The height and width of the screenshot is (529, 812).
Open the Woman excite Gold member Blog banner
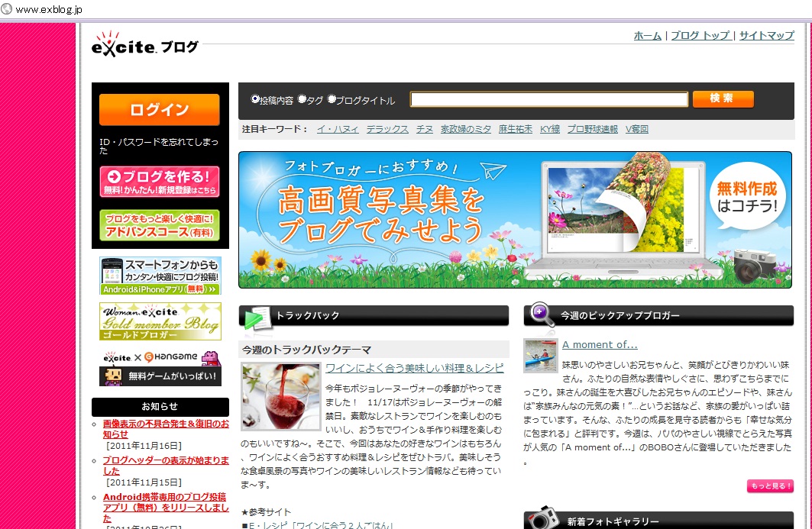pyautogui.click(x=160, y=321)
